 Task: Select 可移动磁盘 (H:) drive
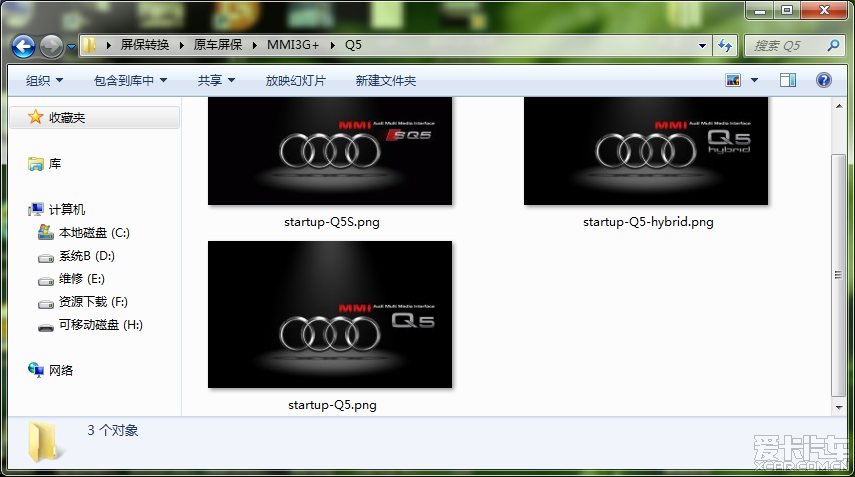click(101, 325)
